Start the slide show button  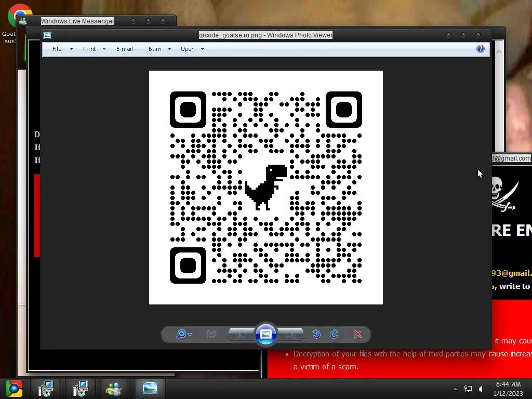tap(265, 334)
